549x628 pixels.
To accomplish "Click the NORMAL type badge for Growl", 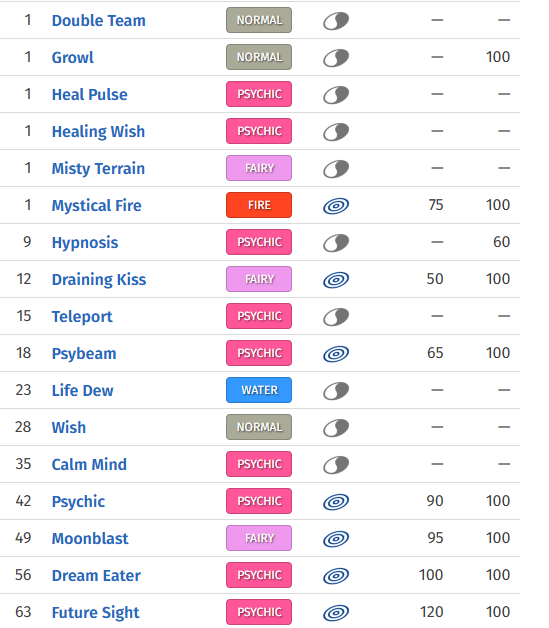I will tap(259, 57).
